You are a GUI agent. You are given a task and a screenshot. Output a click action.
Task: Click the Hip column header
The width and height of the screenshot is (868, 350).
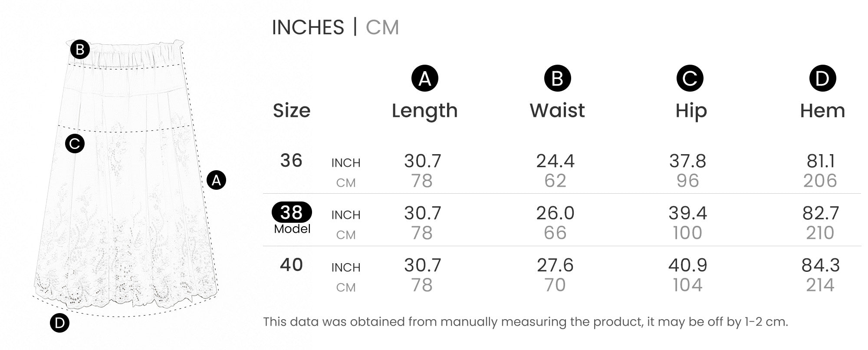tap(691, 111)
